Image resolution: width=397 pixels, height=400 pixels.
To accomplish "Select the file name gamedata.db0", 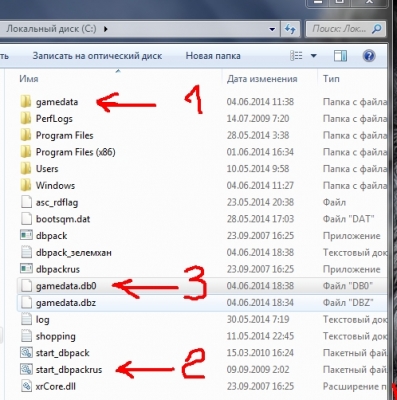I will point(66,286).
